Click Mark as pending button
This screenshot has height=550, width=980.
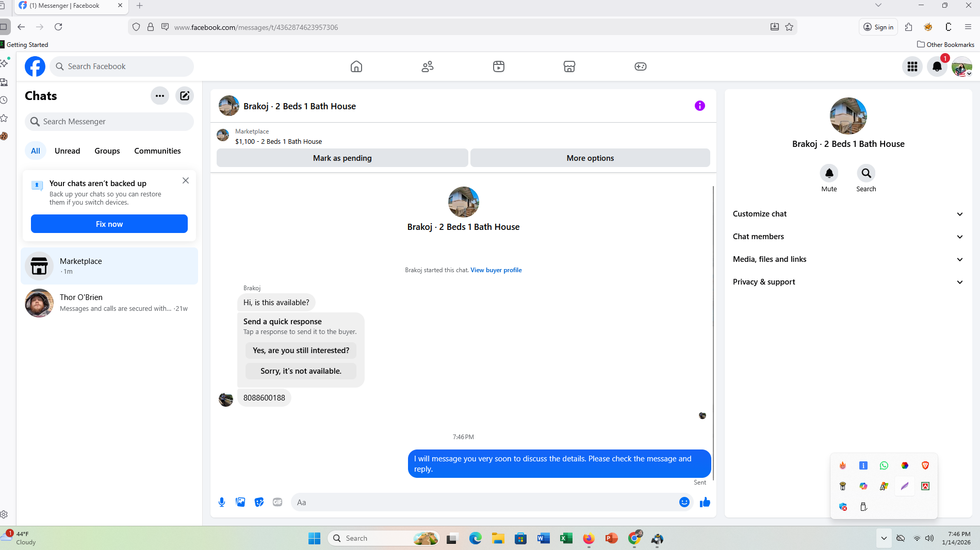(342, 158)
